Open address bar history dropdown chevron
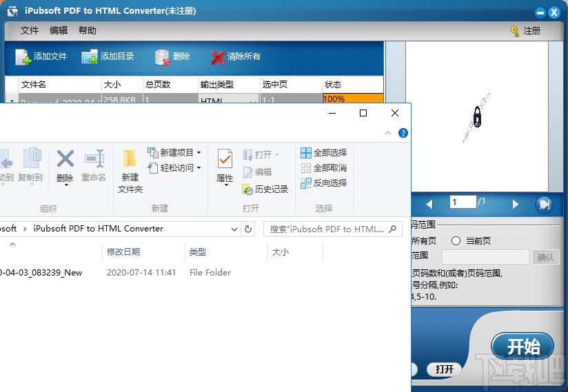The image size is (568, 392). click(234, 229)
